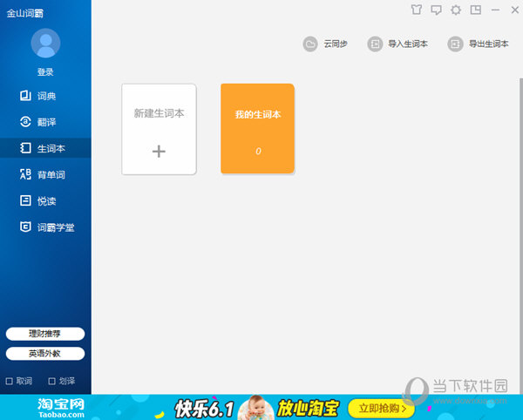Click the 淘宝网 Taobao.com logo
523x420 pixels.
pos(61,408)
